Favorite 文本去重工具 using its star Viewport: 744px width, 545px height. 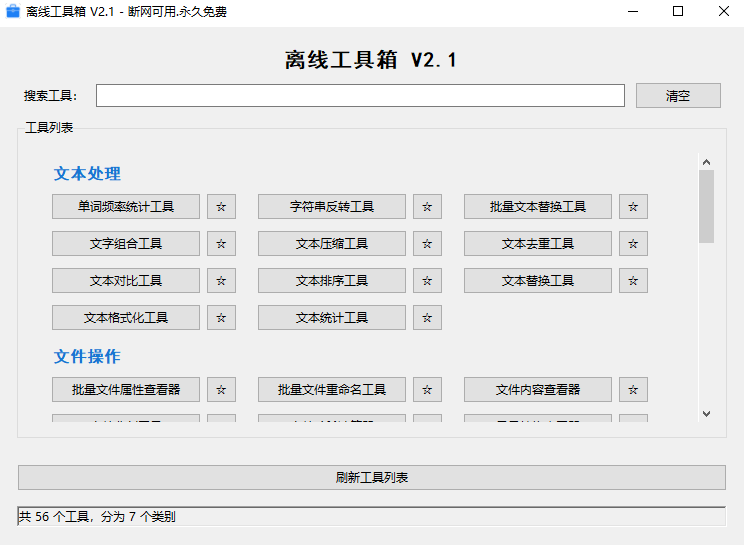click(x=633, y=243)
